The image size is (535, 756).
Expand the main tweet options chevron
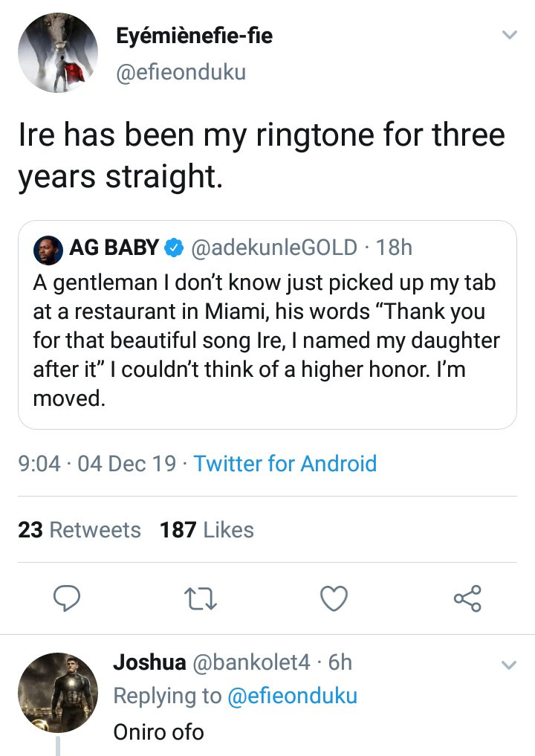pos(508,35)
